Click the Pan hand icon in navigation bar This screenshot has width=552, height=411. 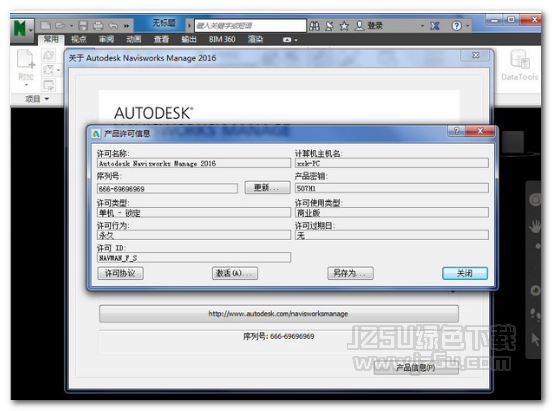click(x=535, y=226)
